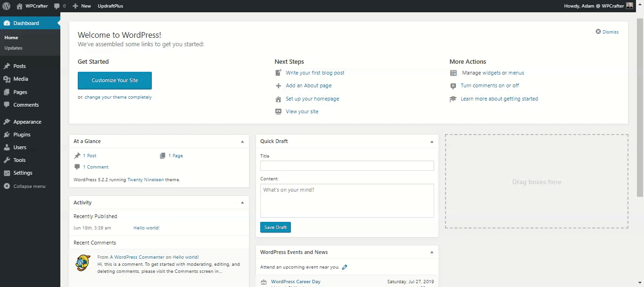Click the WordPress Commenter avatar image
Image resolution: width=644 pixels, height=287 pixels.
click(x=83, y=262)
